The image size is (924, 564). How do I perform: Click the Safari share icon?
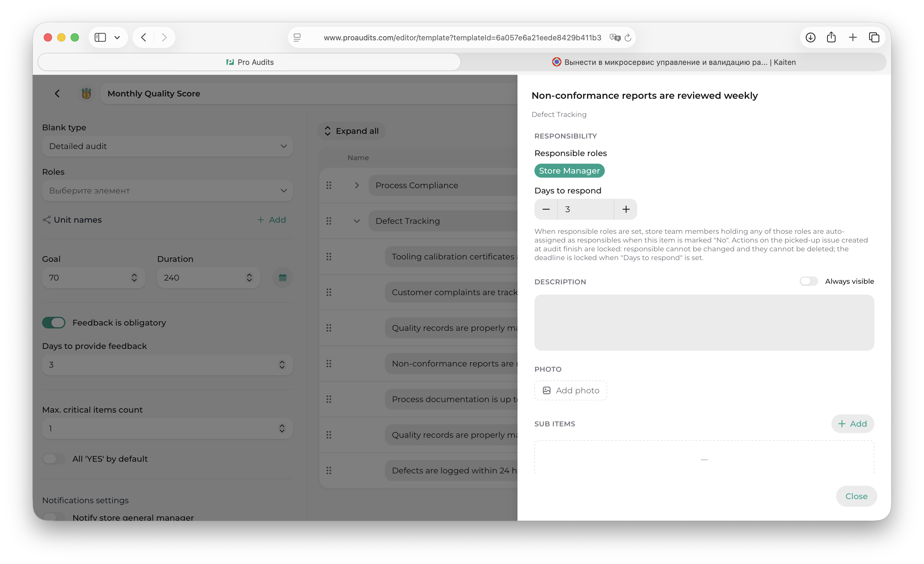tap(831, 37)
